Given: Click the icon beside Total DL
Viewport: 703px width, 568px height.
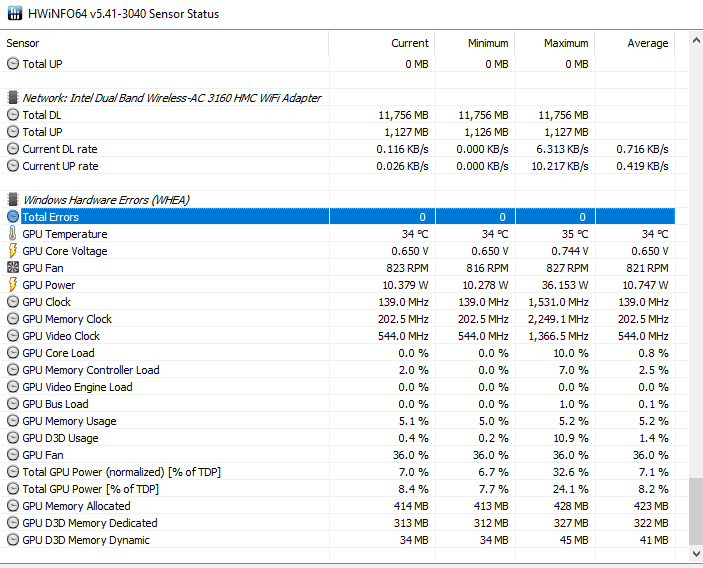Looking at the screenshot, I should point(13,115).
